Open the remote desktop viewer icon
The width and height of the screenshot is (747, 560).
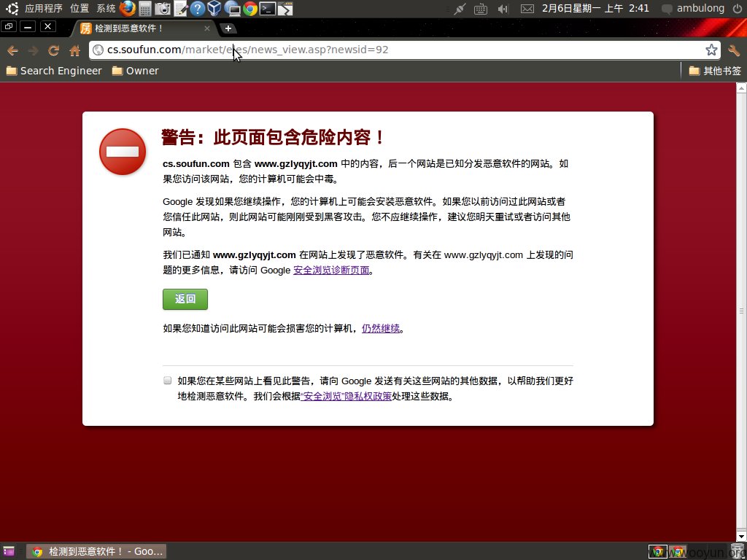click(x=233, y=9)
